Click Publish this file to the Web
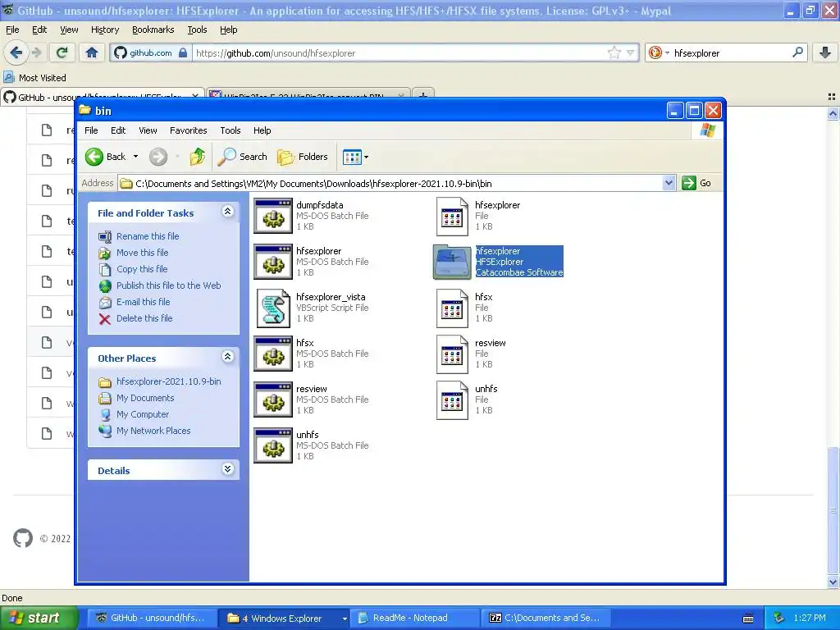 tap(169, 285)
